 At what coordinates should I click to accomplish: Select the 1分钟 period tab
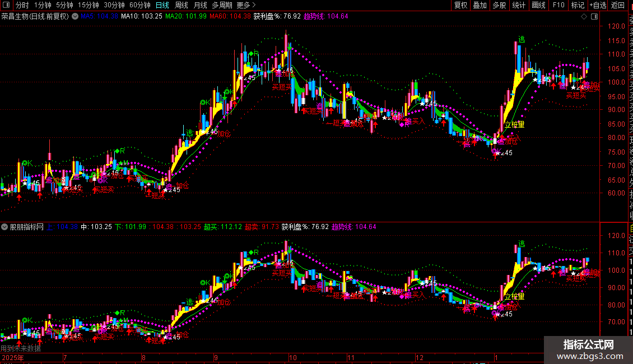click(x=43, y=5)
